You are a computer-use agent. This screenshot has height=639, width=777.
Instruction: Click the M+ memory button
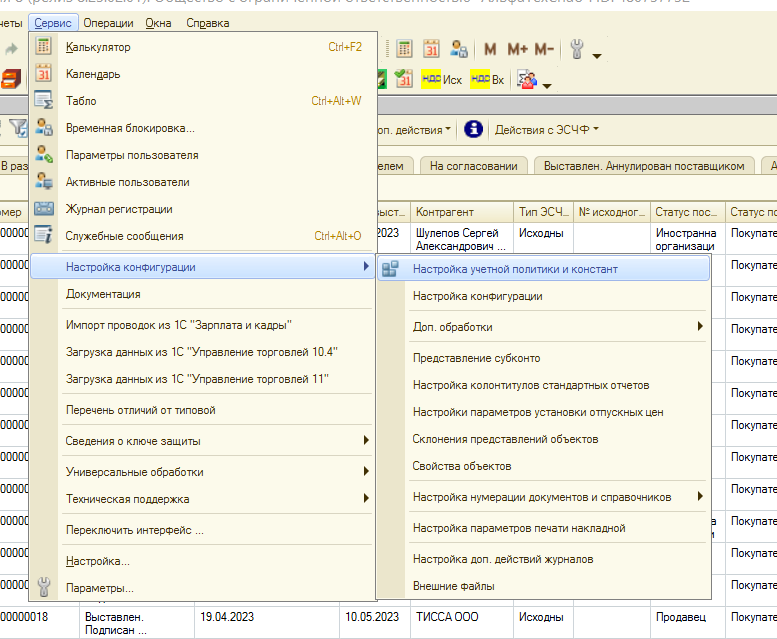click(x=517, y=49)
